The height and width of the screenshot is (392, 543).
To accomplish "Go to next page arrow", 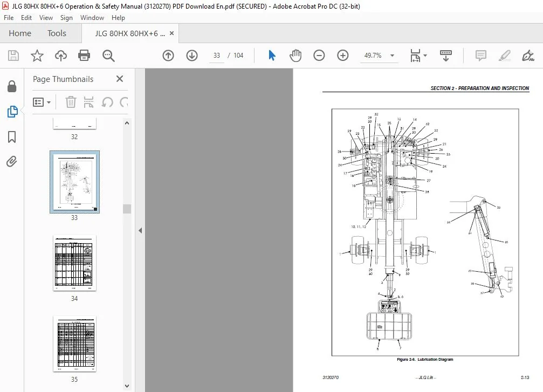I will point(192,56).
